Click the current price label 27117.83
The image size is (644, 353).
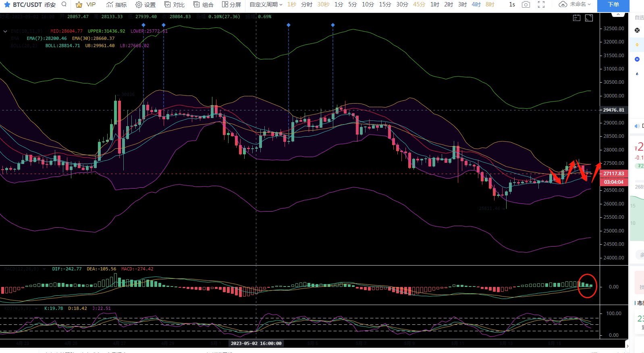click(x=613, y=174)
